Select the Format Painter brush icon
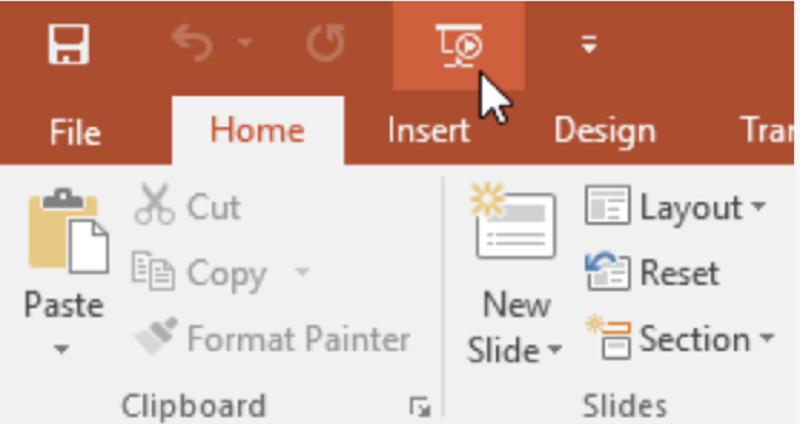The width and height of the screenshot is (800, 424). (156, 336)
